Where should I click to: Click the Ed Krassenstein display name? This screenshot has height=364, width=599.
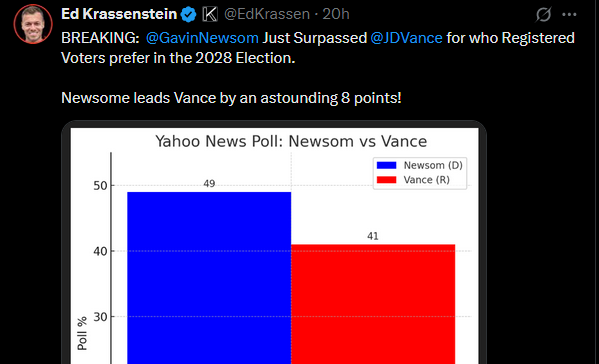click(x=119, y=14)
